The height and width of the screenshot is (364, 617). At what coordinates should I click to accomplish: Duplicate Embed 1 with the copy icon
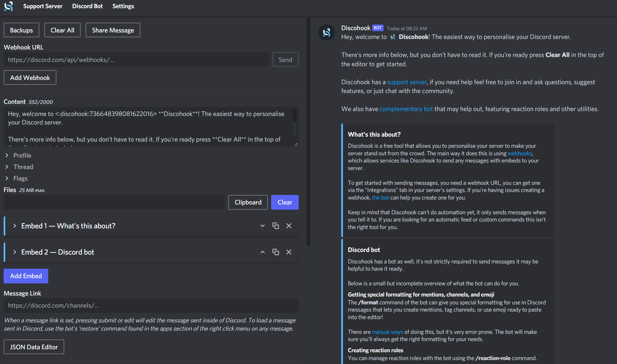[276, 226]
